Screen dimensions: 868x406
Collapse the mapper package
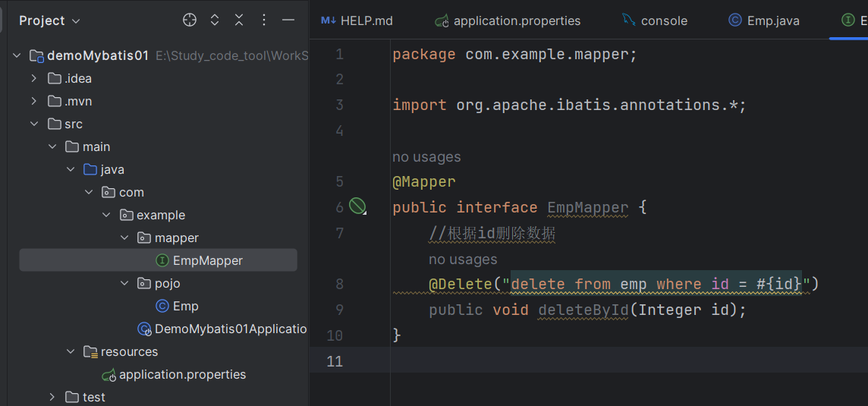pyautogui.click(x=124, y=238)
